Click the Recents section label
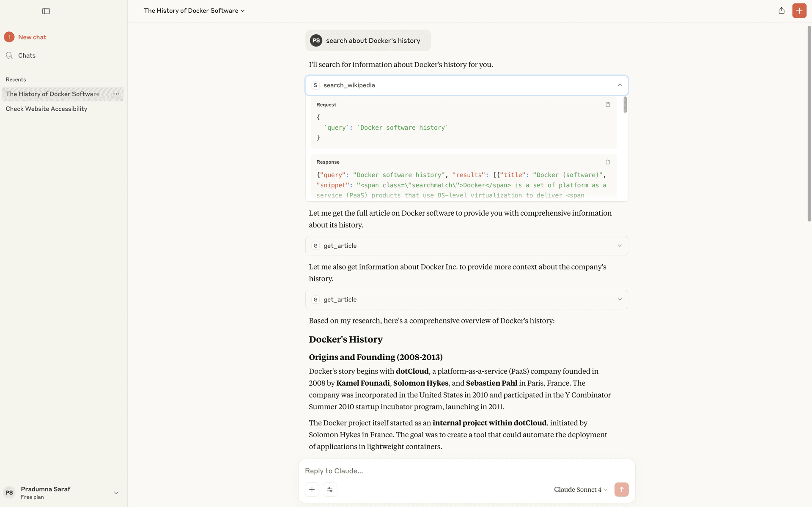The image size is (812, 507). pos(16,79)
